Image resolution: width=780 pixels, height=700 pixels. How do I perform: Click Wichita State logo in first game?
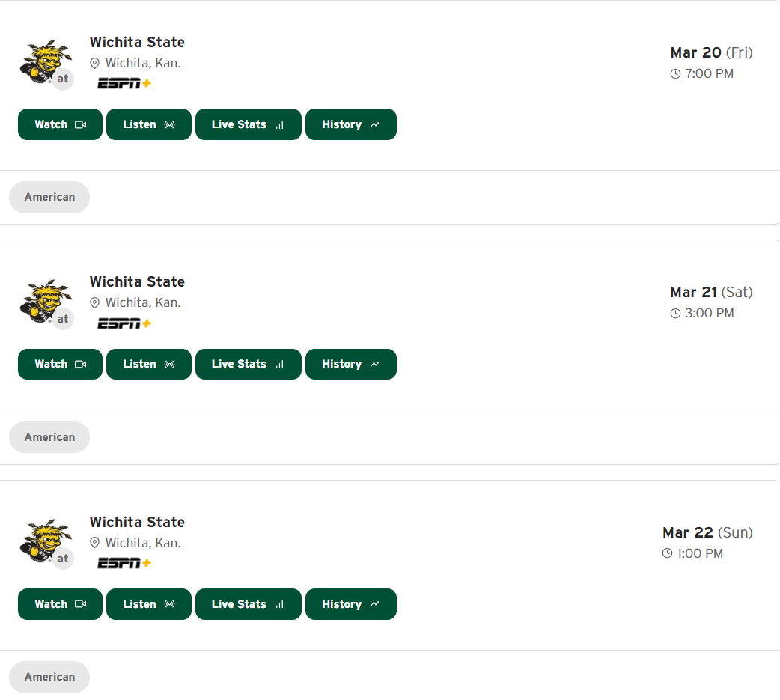click(43, 60)
